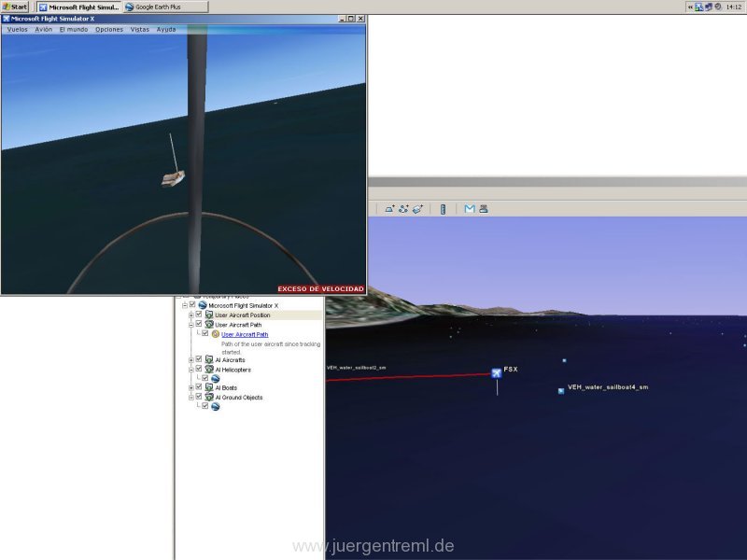747x560 pixels.
Task: Click the VEH_water_sailboat4_sm placemark icon
Action: click(561, 391)
